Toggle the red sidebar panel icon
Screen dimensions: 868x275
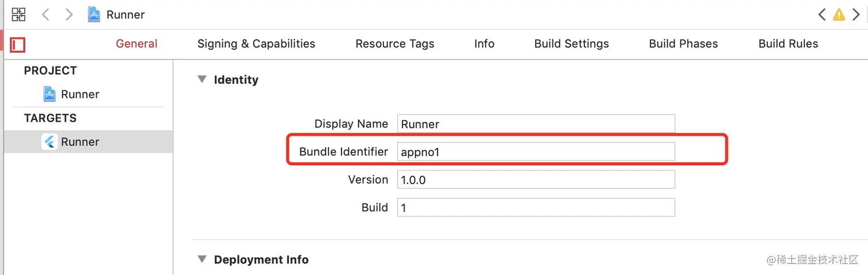tap(18, 44)
